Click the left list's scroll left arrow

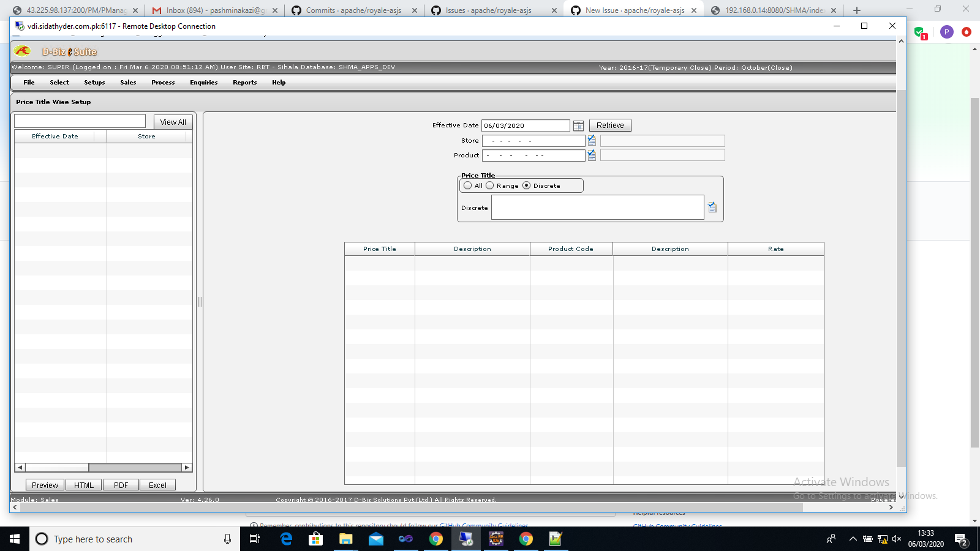[x=20, y=467]
